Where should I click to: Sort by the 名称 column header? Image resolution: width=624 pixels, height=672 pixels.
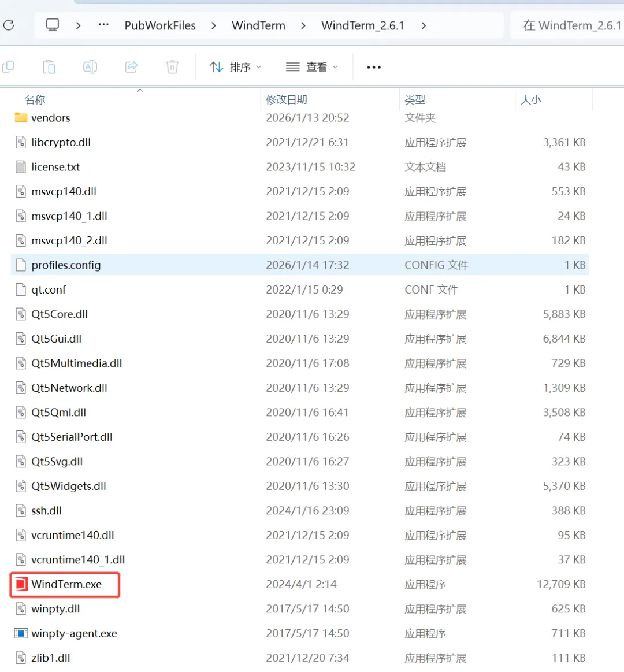(x=35, y=100)
